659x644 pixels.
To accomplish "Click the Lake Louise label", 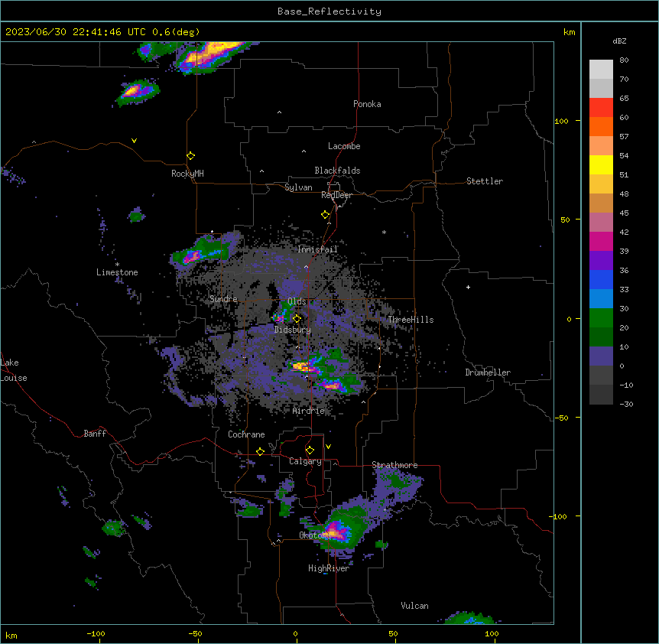I will coord(14,370).
